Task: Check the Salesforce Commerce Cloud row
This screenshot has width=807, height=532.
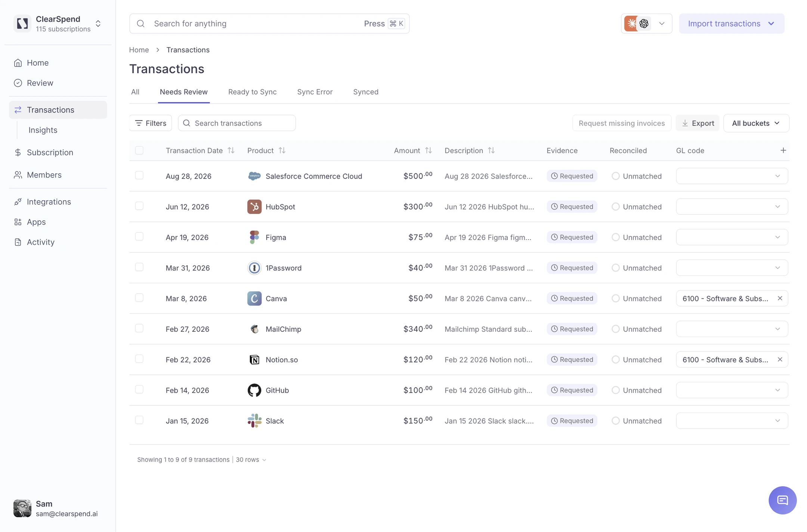Action: 139,175
